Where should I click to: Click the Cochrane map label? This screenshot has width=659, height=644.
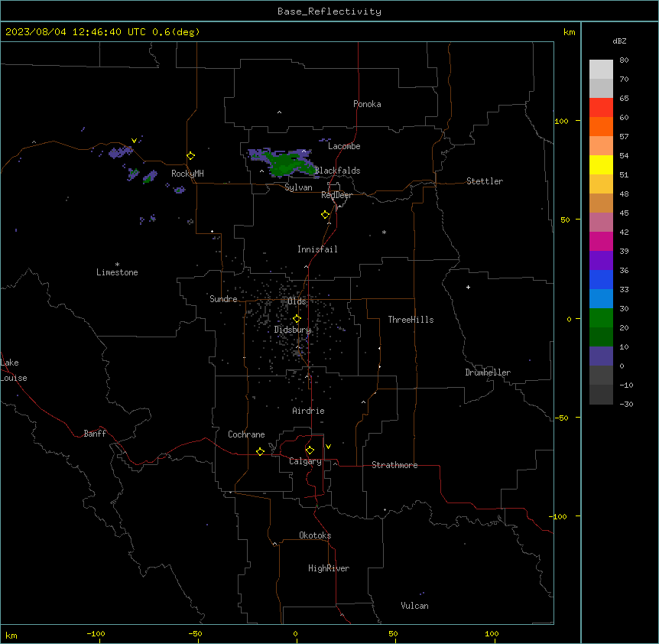pos(246,434)
